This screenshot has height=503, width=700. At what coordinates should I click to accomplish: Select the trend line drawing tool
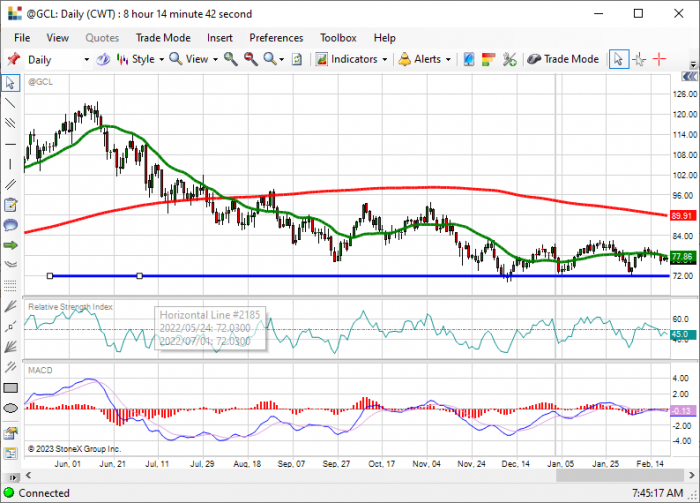coord(10,103)
